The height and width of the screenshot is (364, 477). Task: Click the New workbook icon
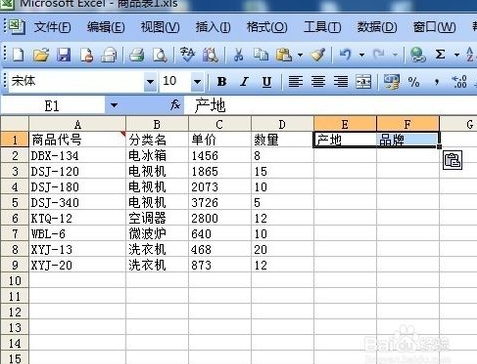coord(18,54)
